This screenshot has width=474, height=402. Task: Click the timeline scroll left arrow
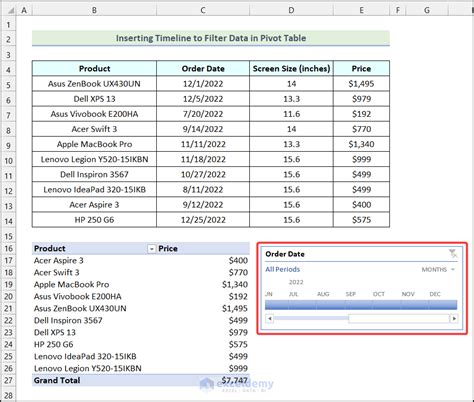point(270,319)
